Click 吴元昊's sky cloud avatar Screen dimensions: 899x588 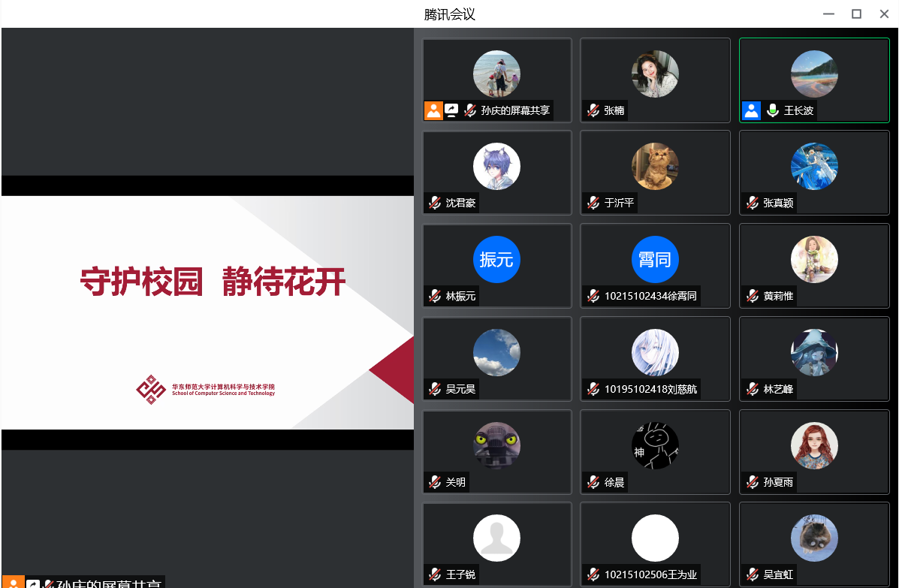point(496,352)
